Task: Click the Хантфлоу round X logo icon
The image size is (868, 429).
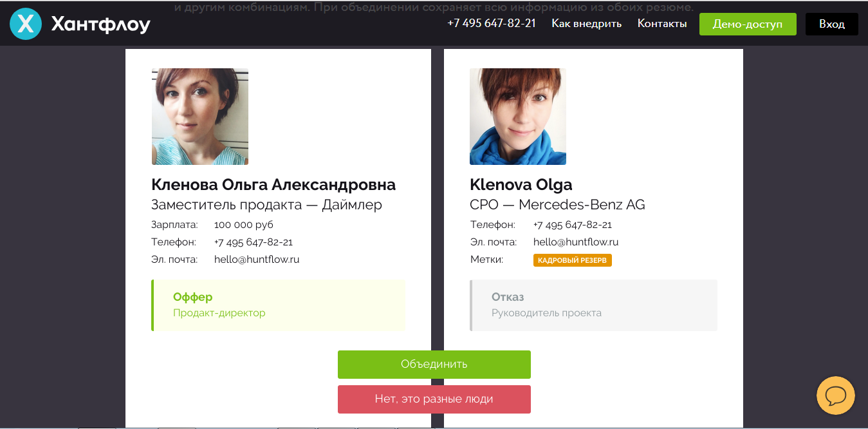Action: (x=26, y=24)
